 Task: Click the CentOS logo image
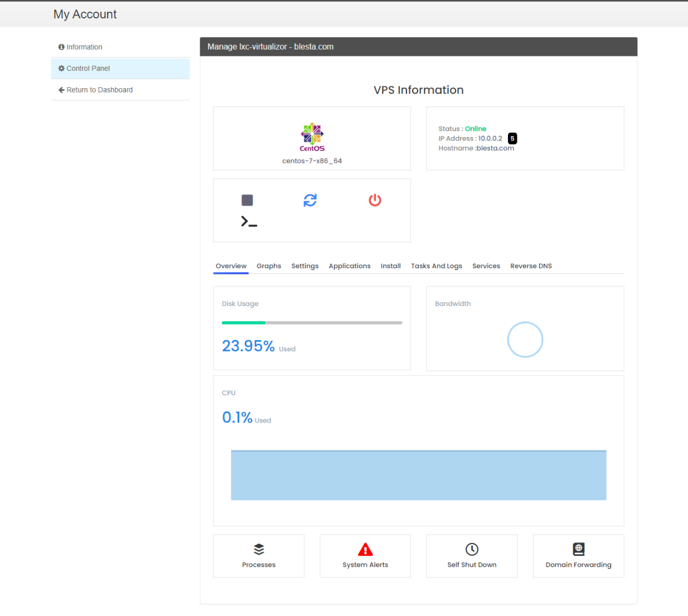click(x=311, y=135)
